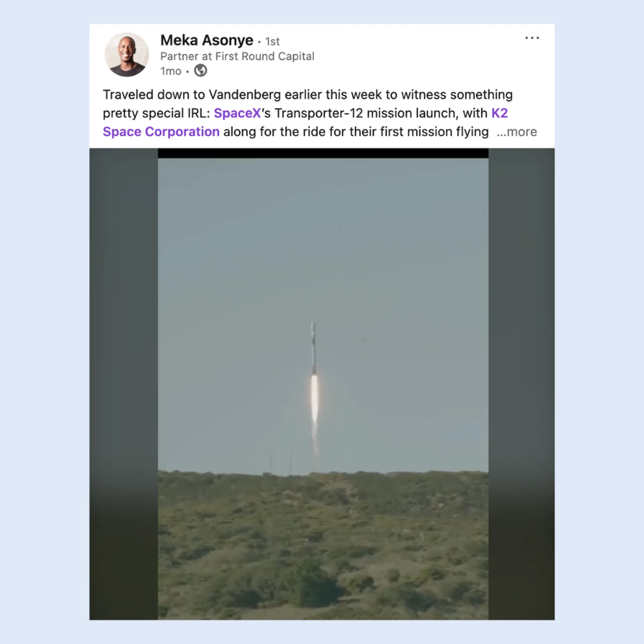The width and height of the screenshot is (644, 644).
Task: Click the 1st connection degree badge
Action: tap(272, 42)
